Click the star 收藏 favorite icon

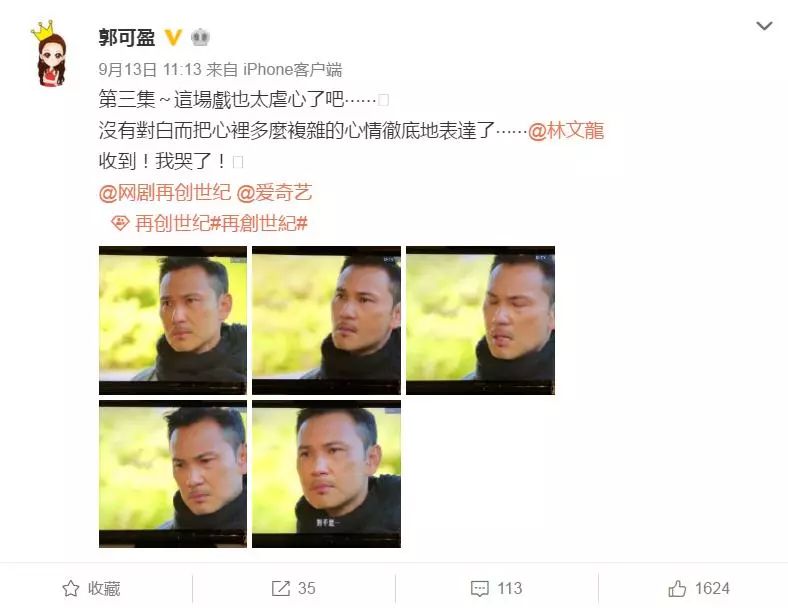[x=71, y=588]
